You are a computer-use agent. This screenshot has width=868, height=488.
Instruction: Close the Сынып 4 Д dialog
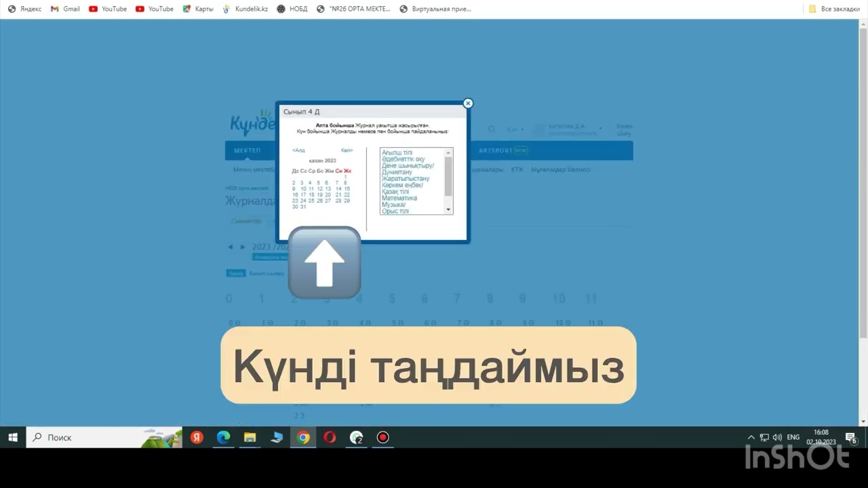pyautogui.click(x=468, y=104)
